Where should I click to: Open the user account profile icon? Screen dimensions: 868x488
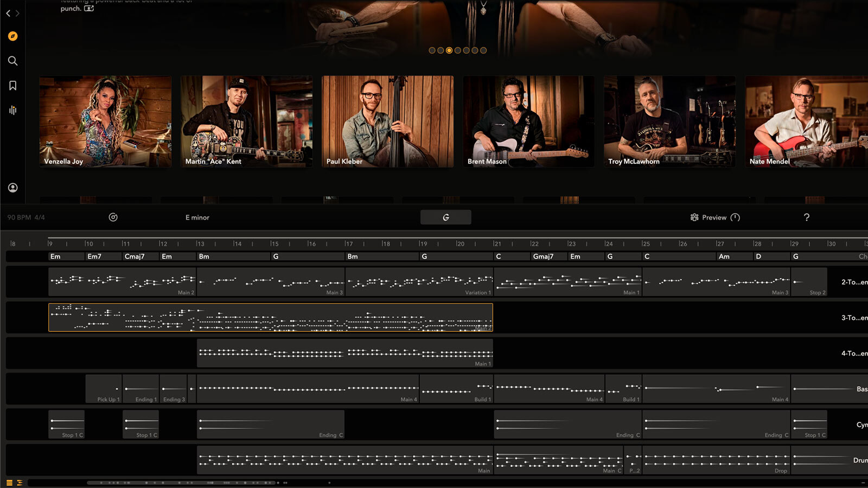[12, 188]
